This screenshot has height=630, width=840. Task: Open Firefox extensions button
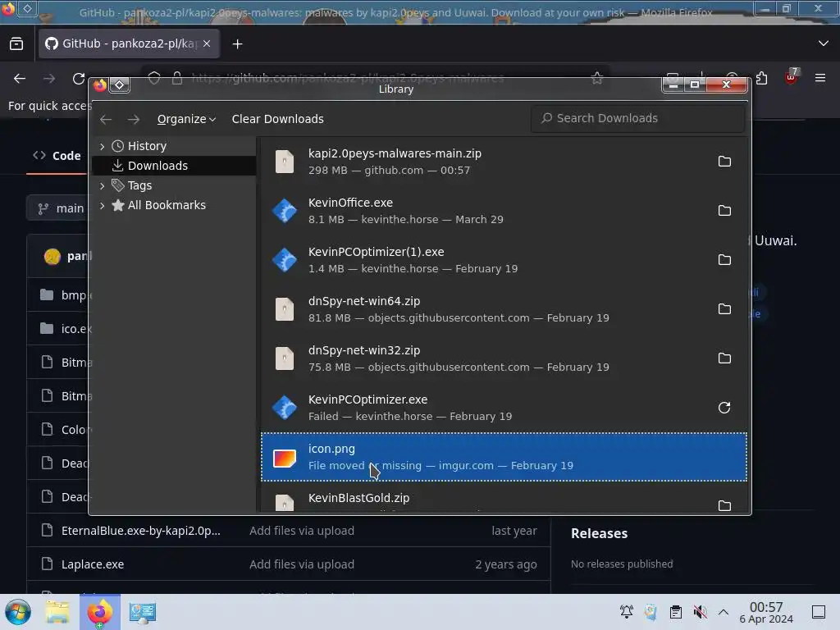coord(761,79)
